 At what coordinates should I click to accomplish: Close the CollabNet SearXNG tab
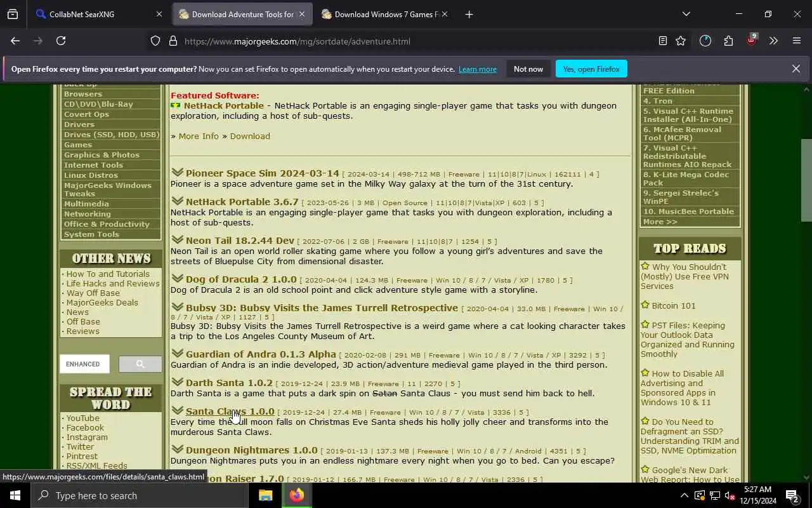pyautogui.click(x=159, y=14)
